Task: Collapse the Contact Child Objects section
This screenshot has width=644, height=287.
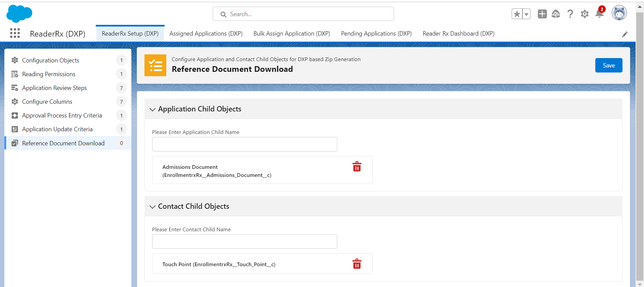Action: click(153, 207)
